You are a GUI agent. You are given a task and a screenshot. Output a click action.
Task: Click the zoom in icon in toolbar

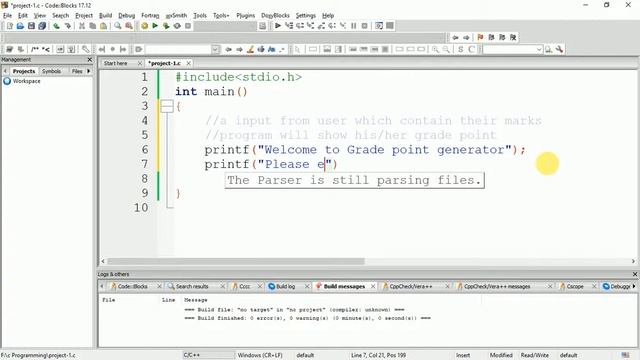[x=435, y=49]
